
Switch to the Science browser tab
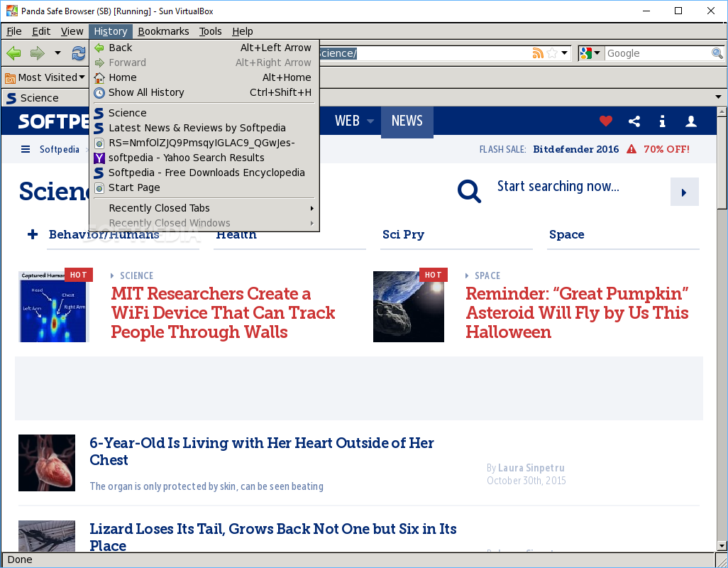click(x=45, y=98)
